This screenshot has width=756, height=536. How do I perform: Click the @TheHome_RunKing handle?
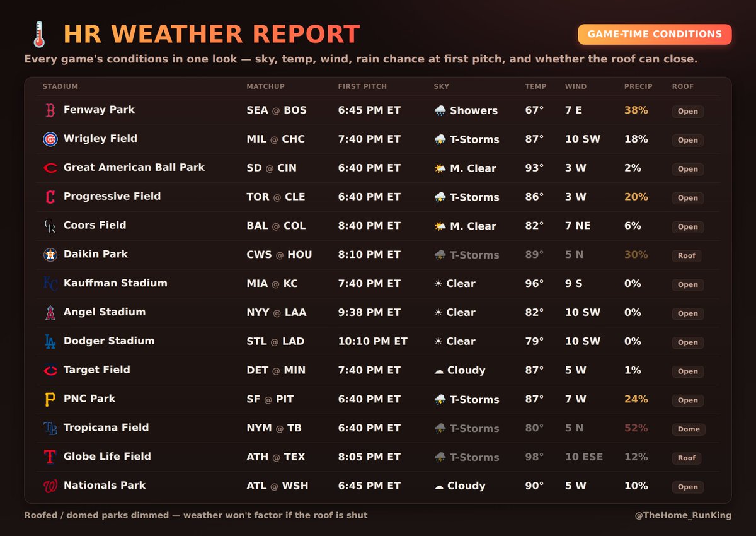coord(684,515)
